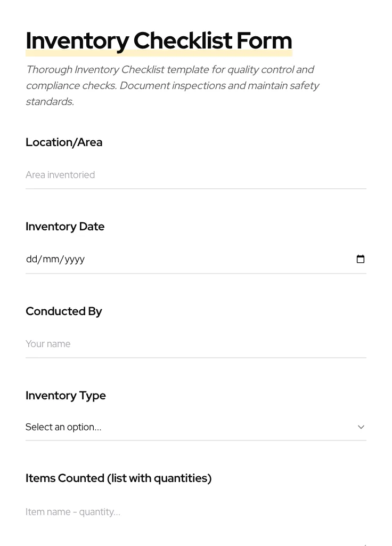The image size is (392, 546).
Task: Open the date picker calendar icon
Action: click(x=361, y=259)
